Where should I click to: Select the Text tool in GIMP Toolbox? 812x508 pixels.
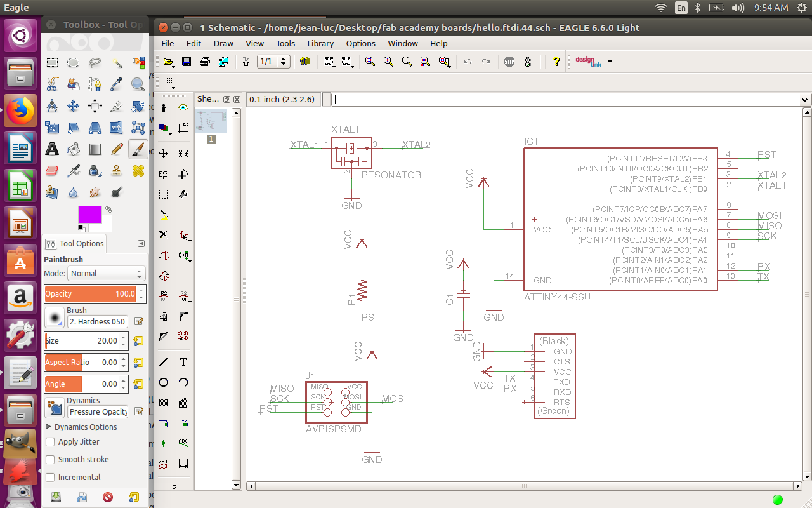click(x=52, y=149)
